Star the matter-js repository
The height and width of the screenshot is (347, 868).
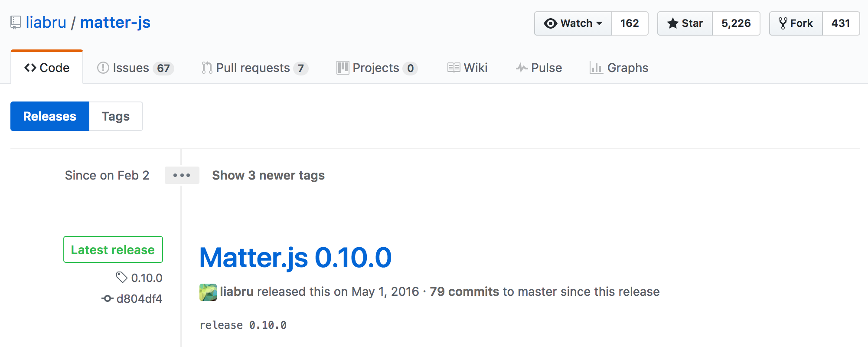[x=685, y=23]
